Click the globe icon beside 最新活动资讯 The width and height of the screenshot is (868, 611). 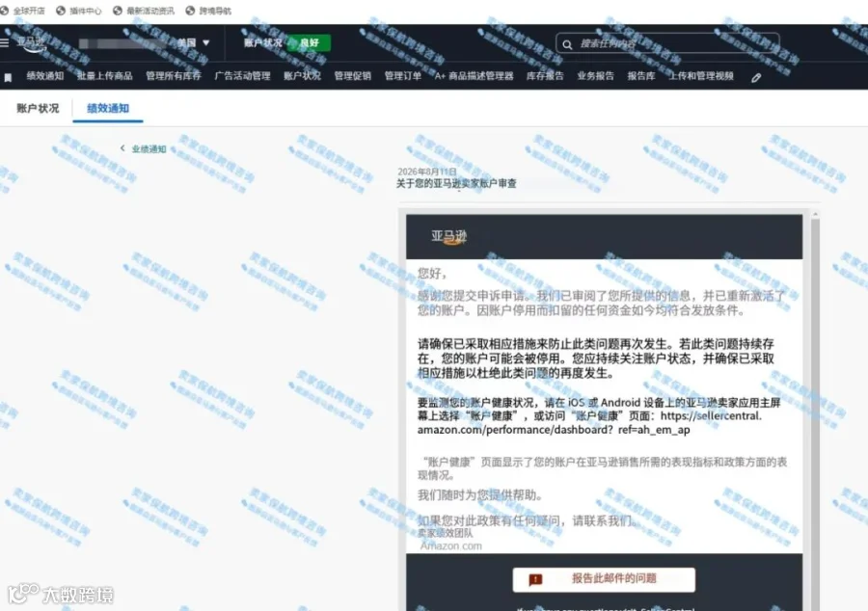[x=118, y=11]
